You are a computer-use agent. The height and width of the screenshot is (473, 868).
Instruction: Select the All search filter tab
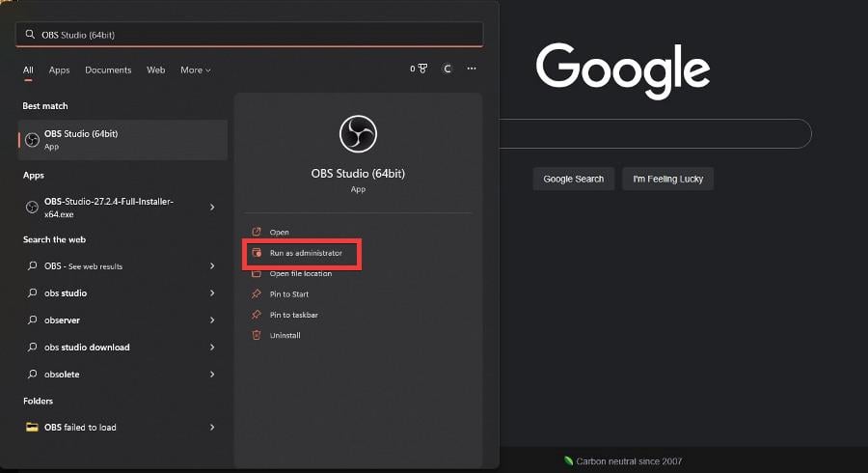tap(28, 70)
